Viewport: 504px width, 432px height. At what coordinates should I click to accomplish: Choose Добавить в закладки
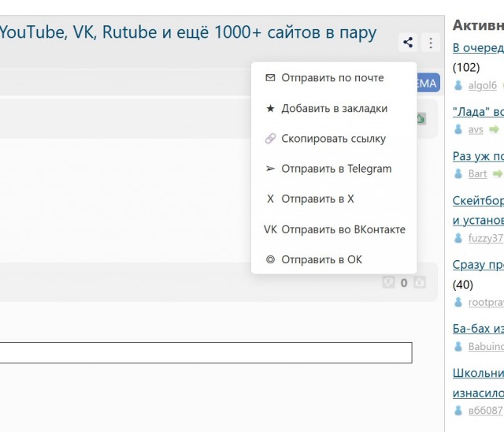tap(334, 109)
